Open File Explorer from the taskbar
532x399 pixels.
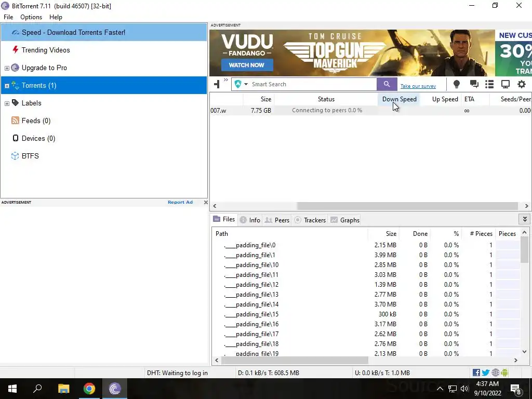(63, 389)
